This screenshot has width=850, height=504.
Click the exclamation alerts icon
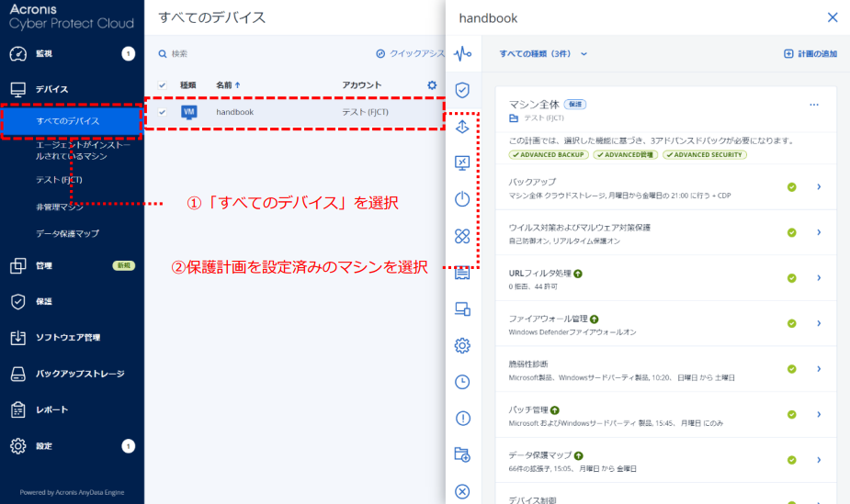(462, 419)
